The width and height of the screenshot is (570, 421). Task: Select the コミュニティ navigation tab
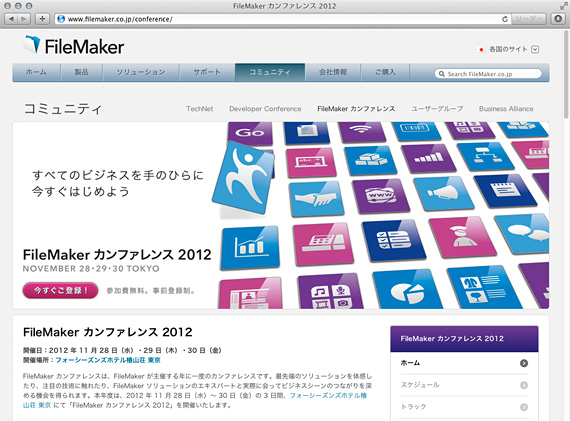(270, 72)
